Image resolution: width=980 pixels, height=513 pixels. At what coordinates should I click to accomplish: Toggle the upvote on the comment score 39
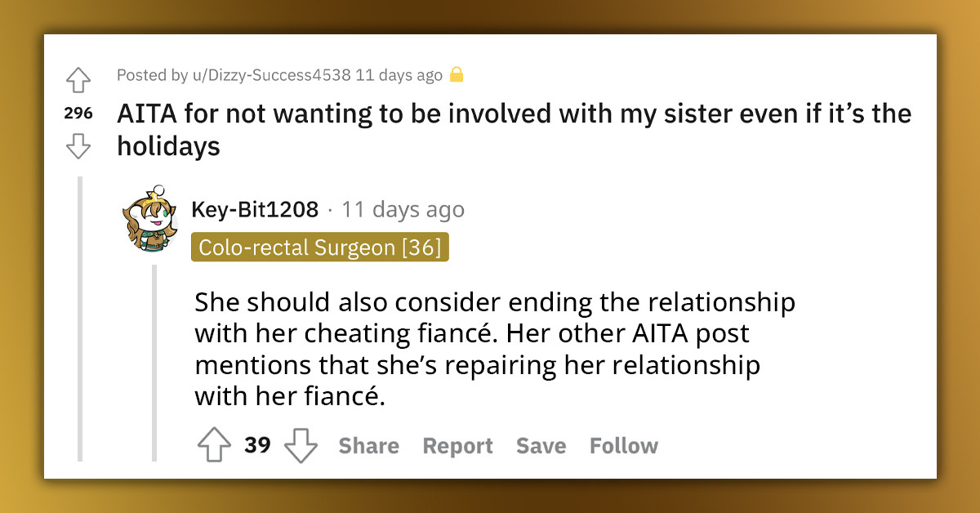(260, 444)
